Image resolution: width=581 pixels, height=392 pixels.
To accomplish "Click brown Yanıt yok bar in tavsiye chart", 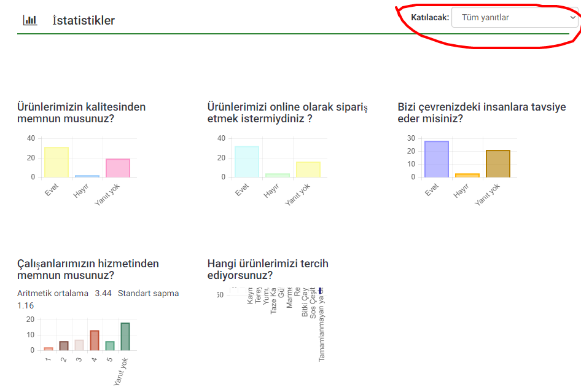I will pyautogui.click(x=498, y=164).
